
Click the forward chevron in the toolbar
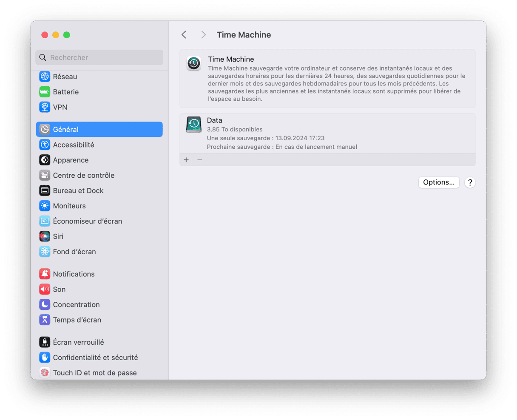tap(204, 35)
